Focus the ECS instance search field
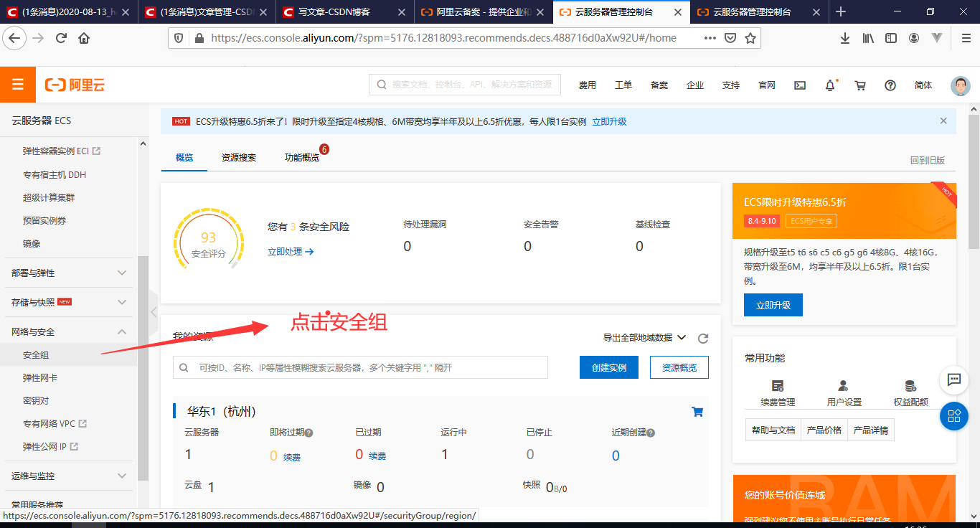 pyautogui.click(x=360, y=367)
